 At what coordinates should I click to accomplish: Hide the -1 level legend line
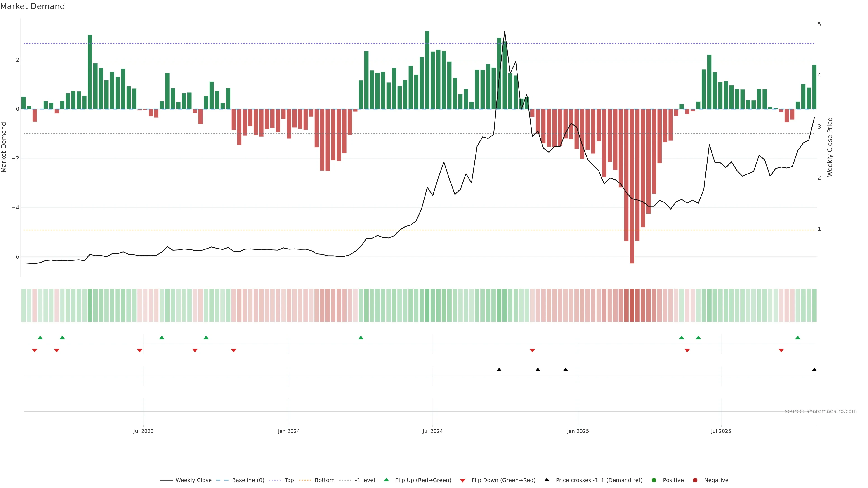point(365,480)
